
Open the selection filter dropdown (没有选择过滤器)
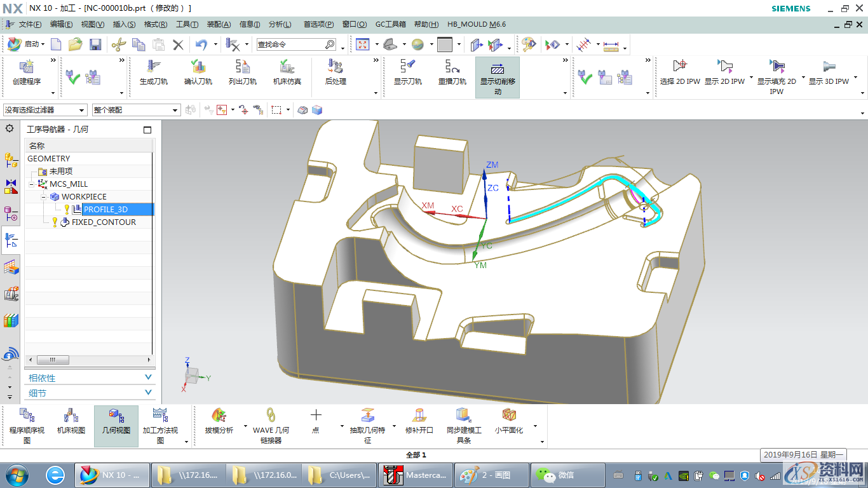tap(44, 110)
